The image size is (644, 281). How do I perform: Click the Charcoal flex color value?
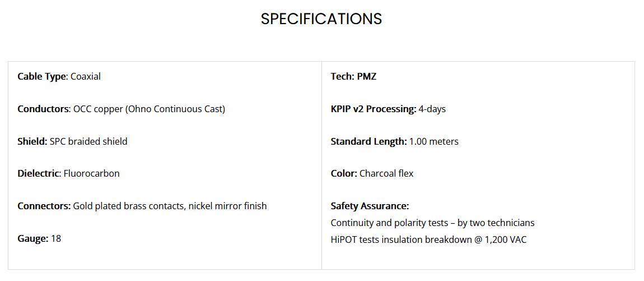(386, 174)
